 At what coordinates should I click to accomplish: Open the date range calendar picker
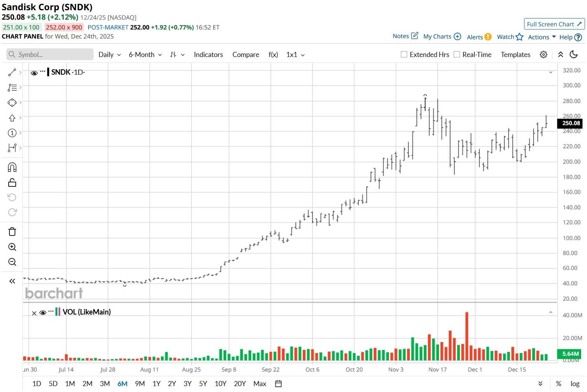[x=278, y=384]
